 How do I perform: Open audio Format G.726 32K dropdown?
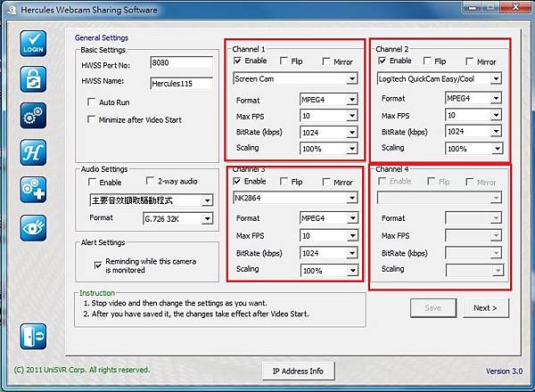pos(177,219)
